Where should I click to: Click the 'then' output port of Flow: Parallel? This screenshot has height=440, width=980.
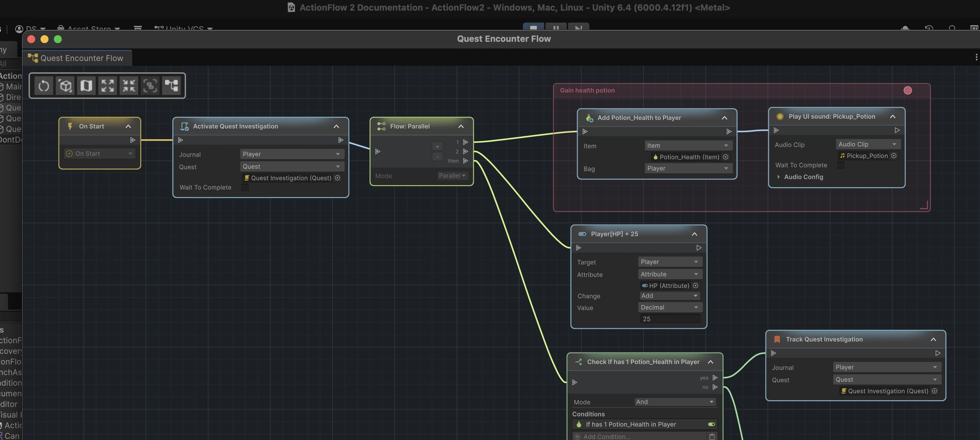(x=465, y=161)
